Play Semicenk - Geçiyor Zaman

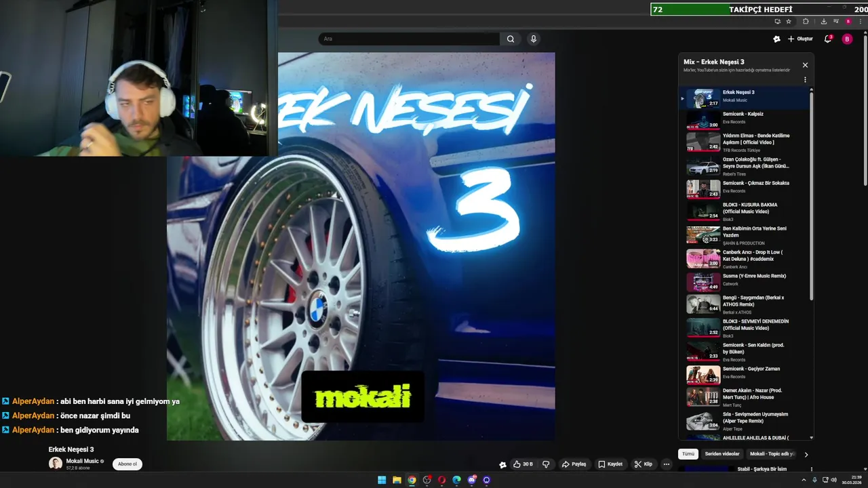pyautogui.click(x=744, y=374)
